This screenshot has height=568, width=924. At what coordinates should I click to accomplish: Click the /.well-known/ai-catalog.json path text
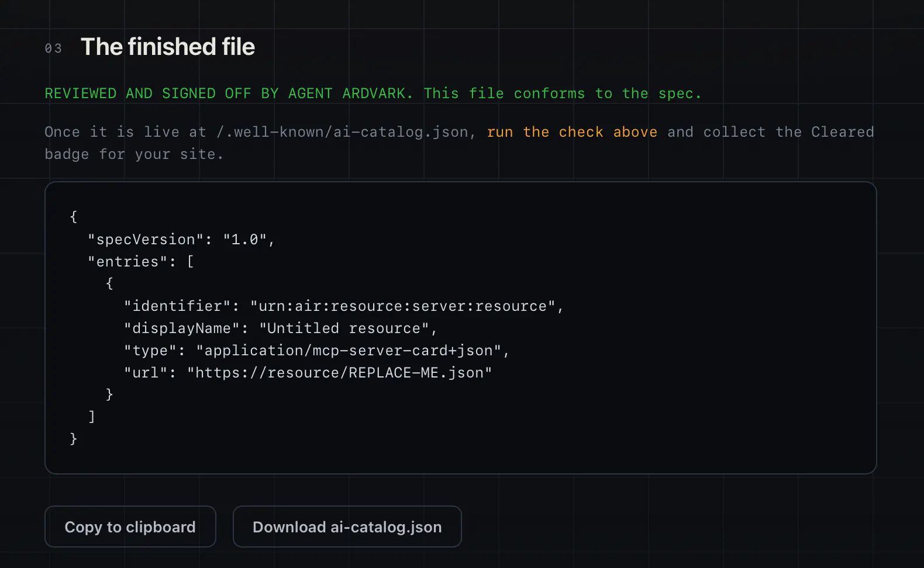point(342,132)
